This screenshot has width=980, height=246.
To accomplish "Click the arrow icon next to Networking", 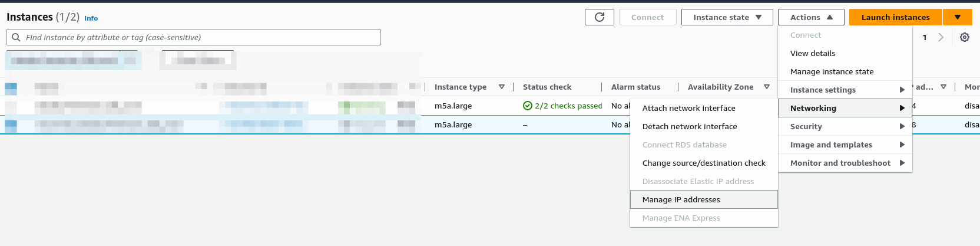I will pyautogui.click(x=902, y=108).
